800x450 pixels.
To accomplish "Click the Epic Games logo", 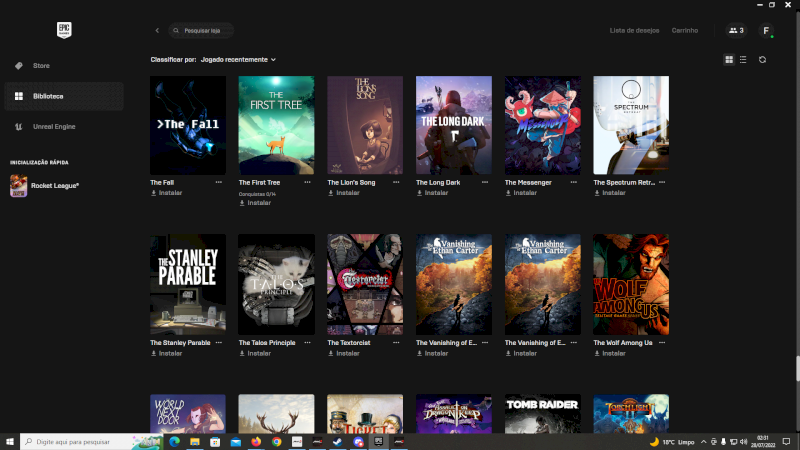I will (x=64, y=30).
